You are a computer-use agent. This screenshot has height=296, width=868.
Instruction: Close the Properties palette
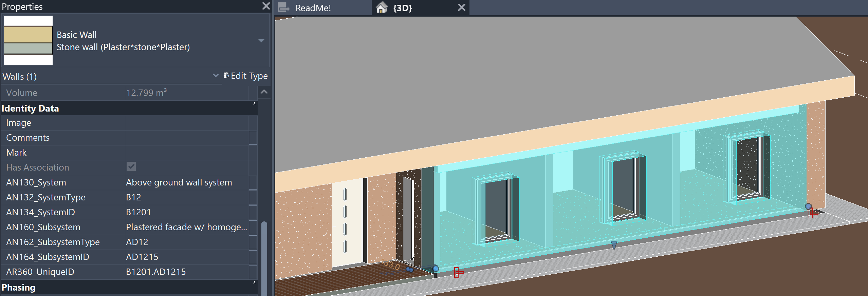click(266, 6)
